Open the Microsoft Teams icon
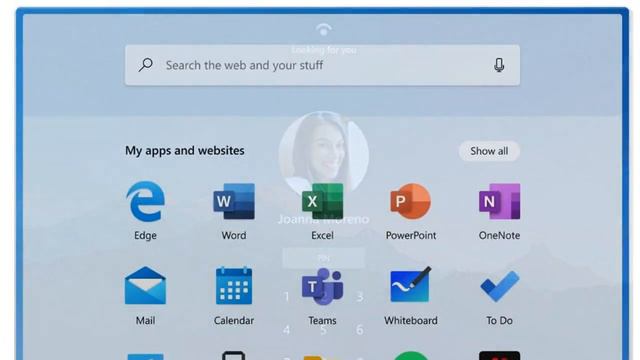Image resolution: width=640 pixels, height=360 pixels. [322, 287]
